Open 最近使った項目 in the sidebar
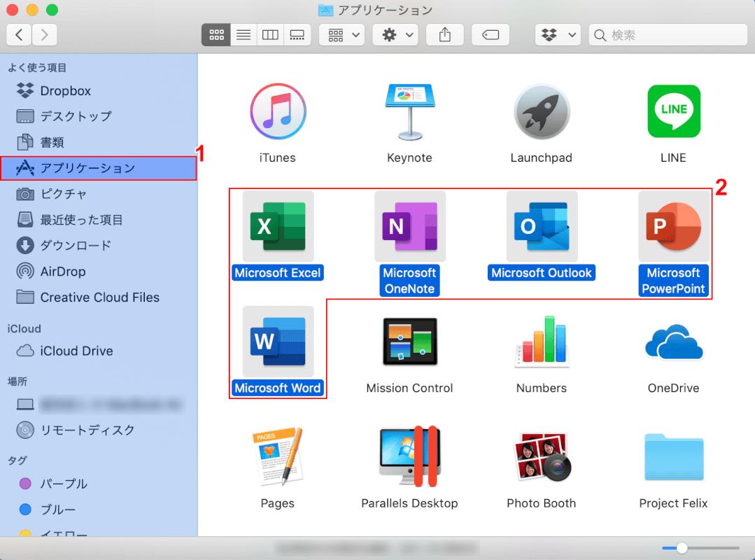Viewport: 755px width, 560px height. (98, 220)
